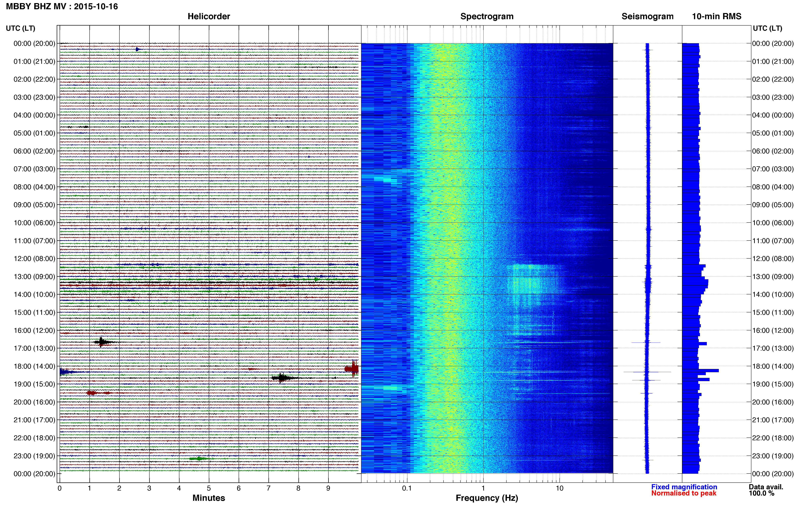
Task: Click the 10-min RMS heading
Action: point(717,16)
